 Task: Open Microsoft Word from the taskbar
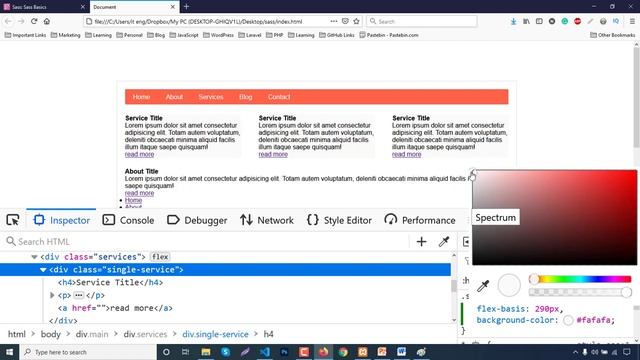click(401, 352)
